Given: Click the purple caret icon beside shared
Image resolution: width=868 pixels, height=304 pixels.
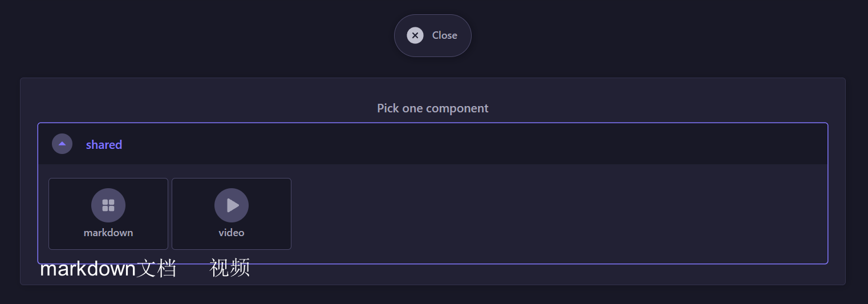Looking at the screenshot, I should pos(62,144).
